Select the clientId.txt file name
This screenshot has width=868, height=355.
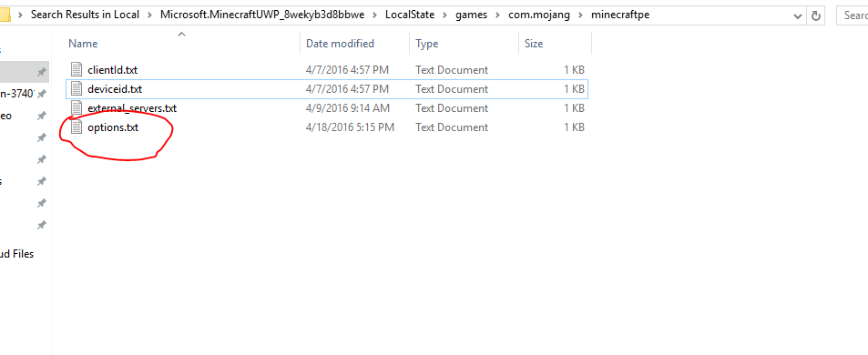click(112, 70)
